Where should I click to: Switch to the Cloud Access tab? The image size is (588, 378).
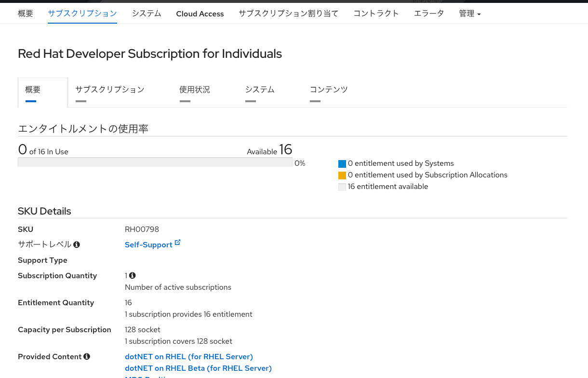coord(200,13)
